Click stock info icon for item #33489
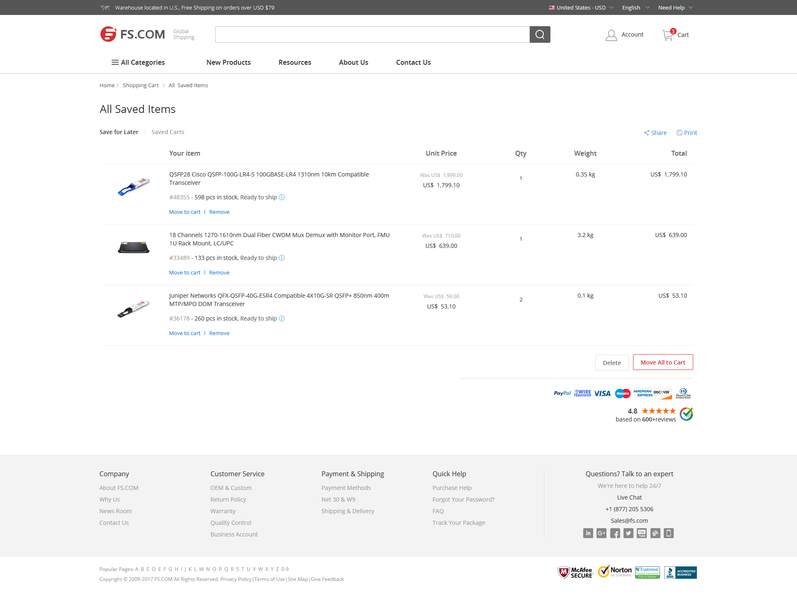This screenshot has height=600, width=797. [x=282, y=258]
